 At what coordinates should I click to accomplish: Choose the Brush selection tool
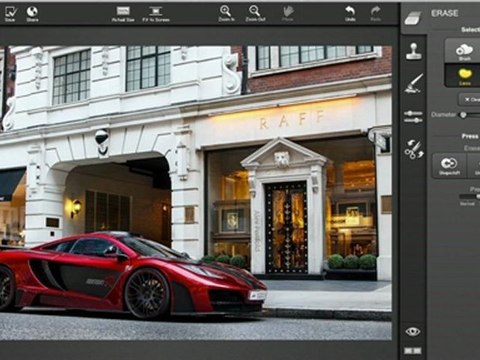[464, 51]
